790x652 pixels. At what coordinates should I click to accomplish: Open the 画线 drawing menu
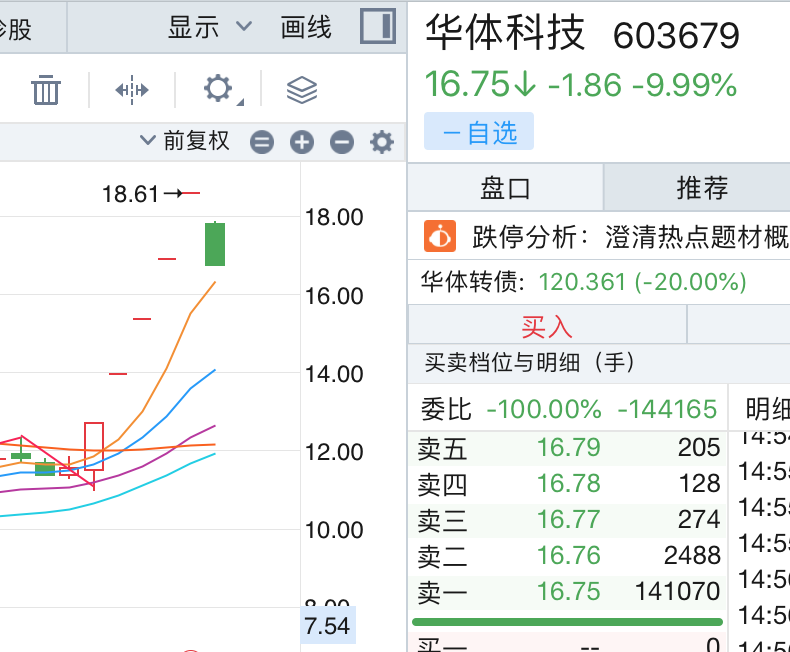coord(306,27)
